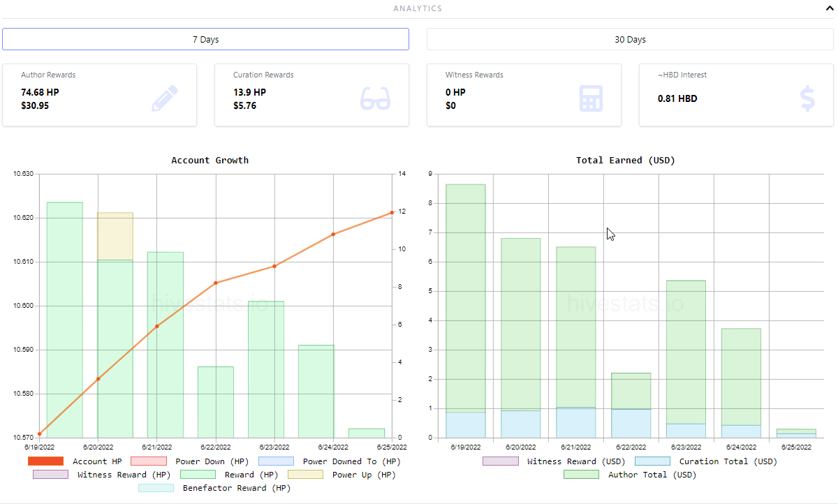Screen dimensions: 838x504
Task: Toggle the Account HP legend series
Action: tap(75, 461)
